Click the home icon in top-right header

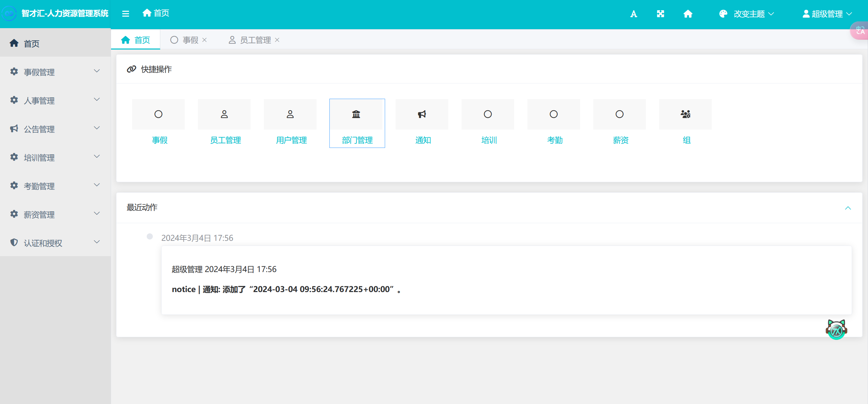(x=688, y=14)
